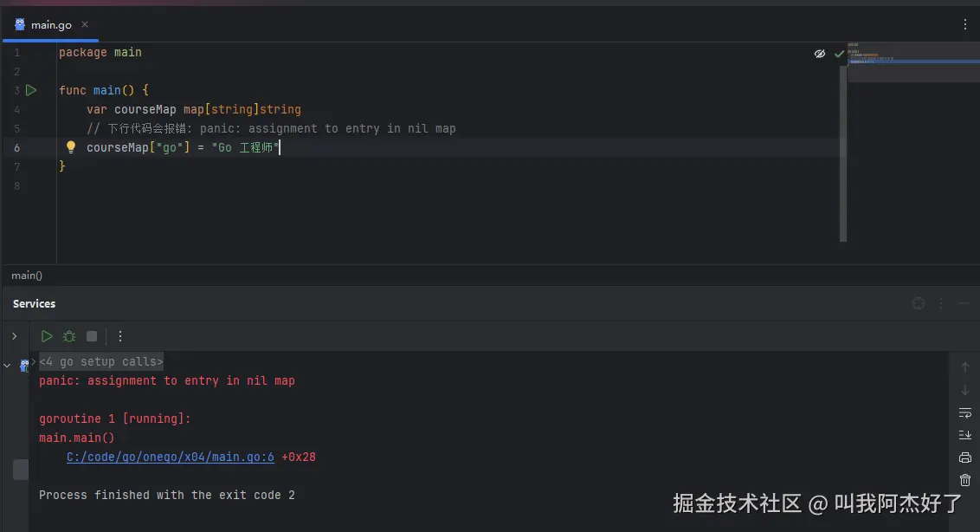Viewport: 980px width, 532px height.
Task: Run main function from gutter arrow
Action: click(x=30, y=90)
